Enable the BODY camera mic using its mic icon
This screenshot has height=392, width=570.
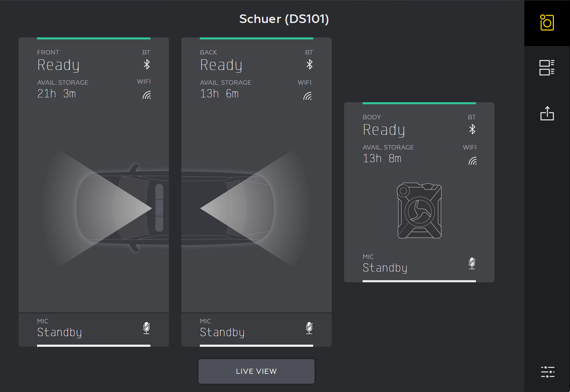coord(472,263)
